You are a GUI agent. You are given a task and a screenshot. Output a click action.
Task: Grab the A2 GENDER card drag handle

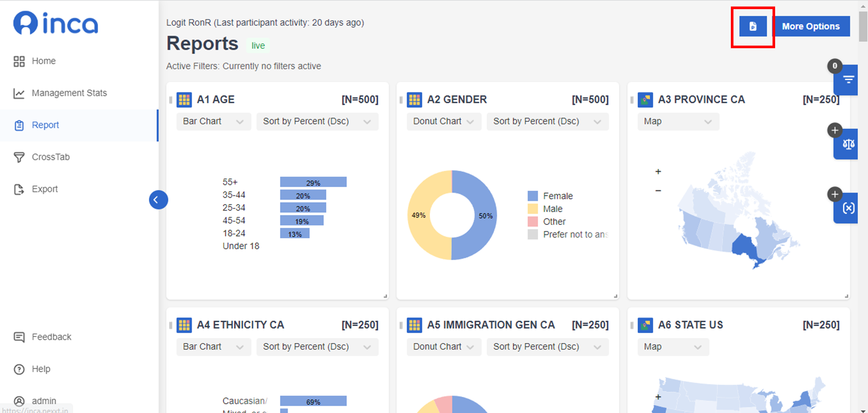401,100
